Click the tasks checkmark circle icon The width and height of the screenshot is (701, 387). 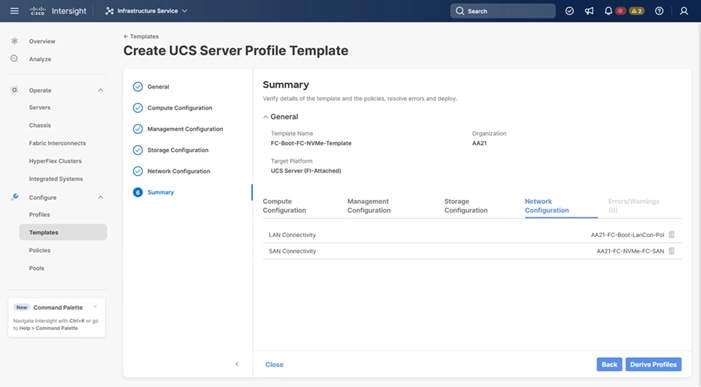(x=569, y=11)
